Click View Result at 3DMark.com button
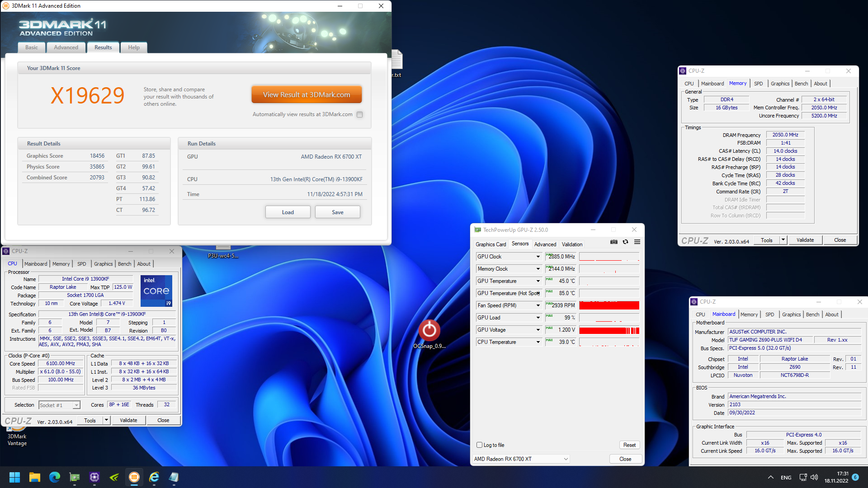Viewport: 868px width, 488px height. (307, 95)
